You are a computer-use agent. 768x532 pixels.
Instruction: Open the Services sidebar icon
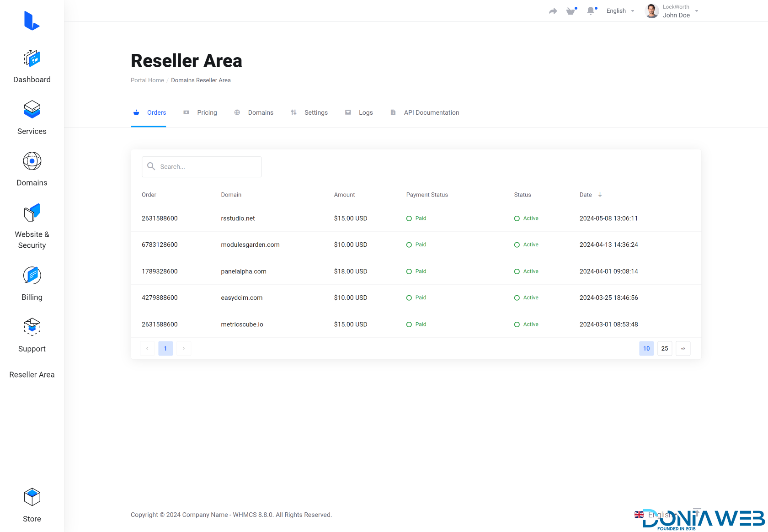pyautogui.click(x=32, y=110)
